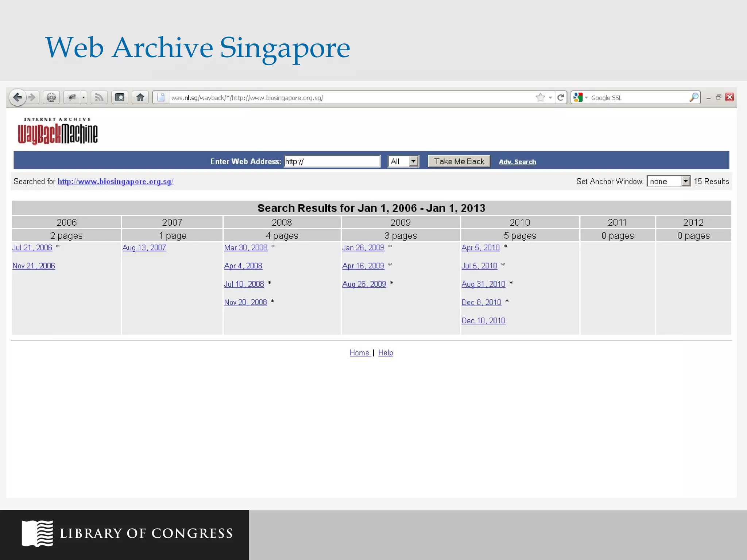The height and width of the screenshot is (560, 747).
Task: Open the Jul 21, 2006 capture
Action: point(32,248)
